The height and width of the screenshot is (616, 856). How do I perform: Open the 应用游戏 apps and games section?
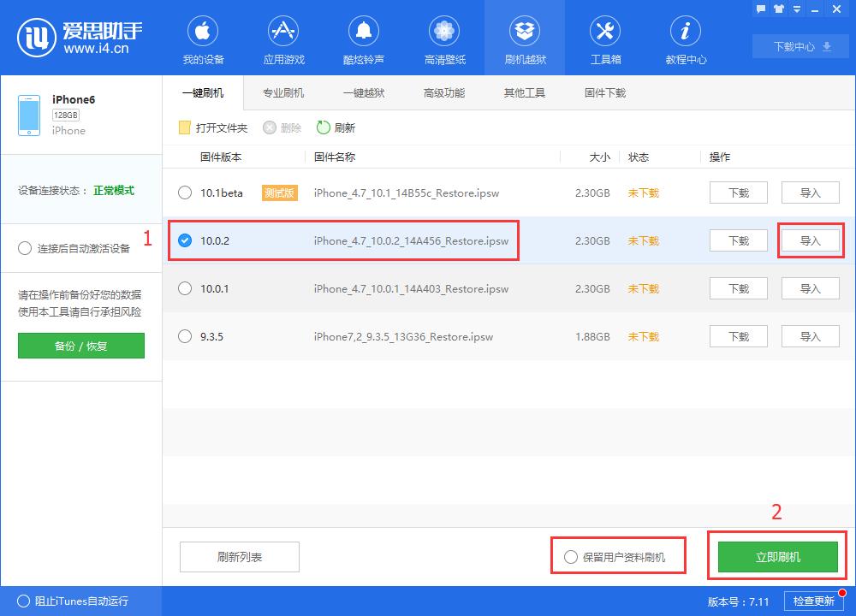[x=282, y=38]
